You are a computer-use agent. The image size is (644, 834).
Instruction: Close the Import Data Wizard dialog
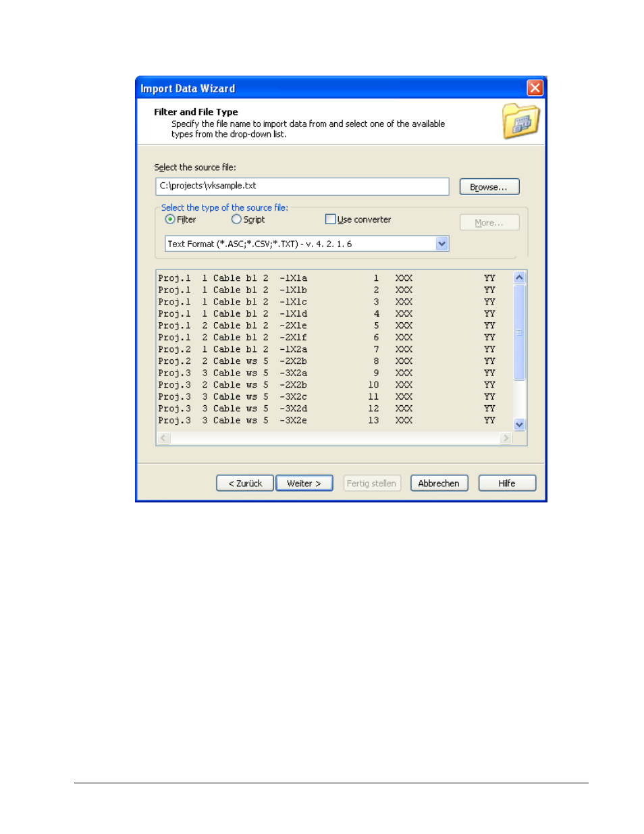point(535,88)
